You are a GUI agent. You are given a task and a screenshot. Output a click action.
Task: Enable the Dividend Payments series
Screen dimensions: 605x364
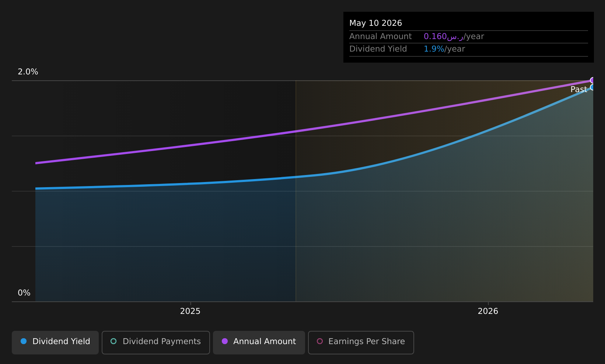[x=156, y=343]
